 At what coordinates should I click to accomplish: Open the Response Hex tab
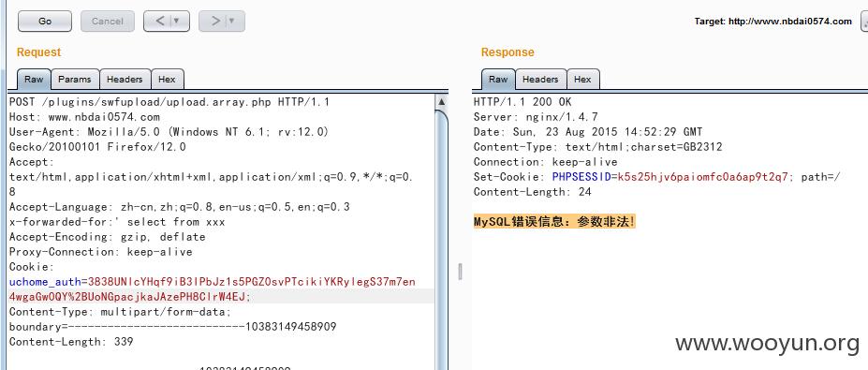coord(582,80)
